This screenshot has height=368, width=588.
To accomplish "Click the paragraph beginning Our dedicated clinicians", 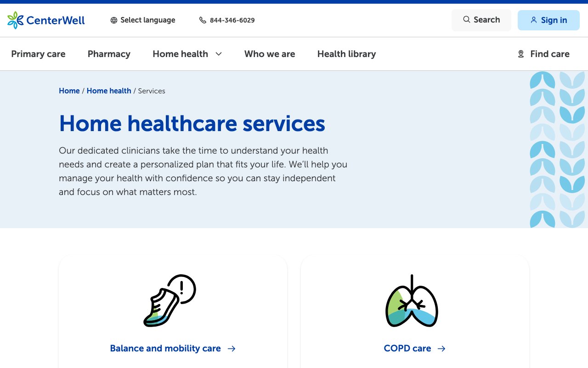I will click(203, 171).
